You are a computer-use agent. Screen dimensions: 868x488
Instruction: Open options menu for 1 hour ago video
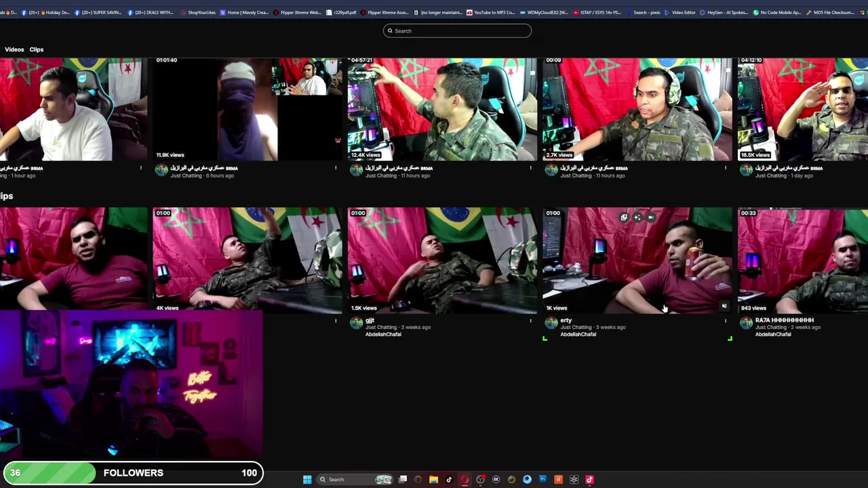coord(141,168)
